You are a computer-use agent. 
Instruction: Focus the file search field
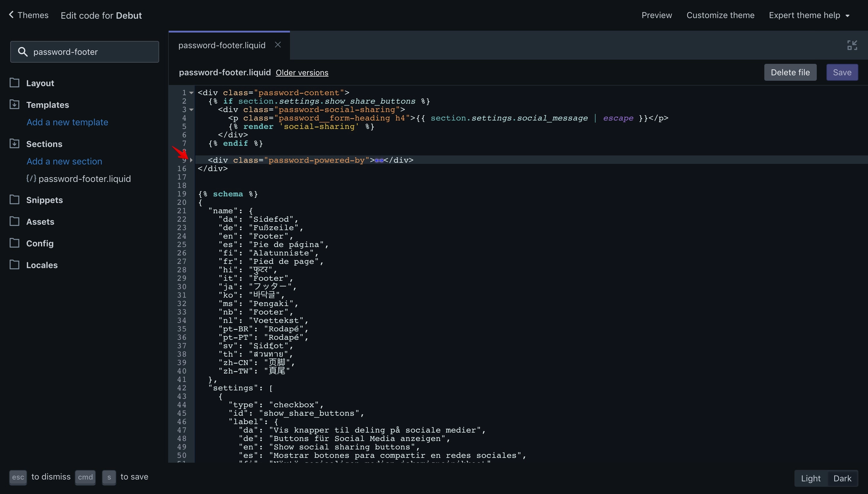coord(84,52)
